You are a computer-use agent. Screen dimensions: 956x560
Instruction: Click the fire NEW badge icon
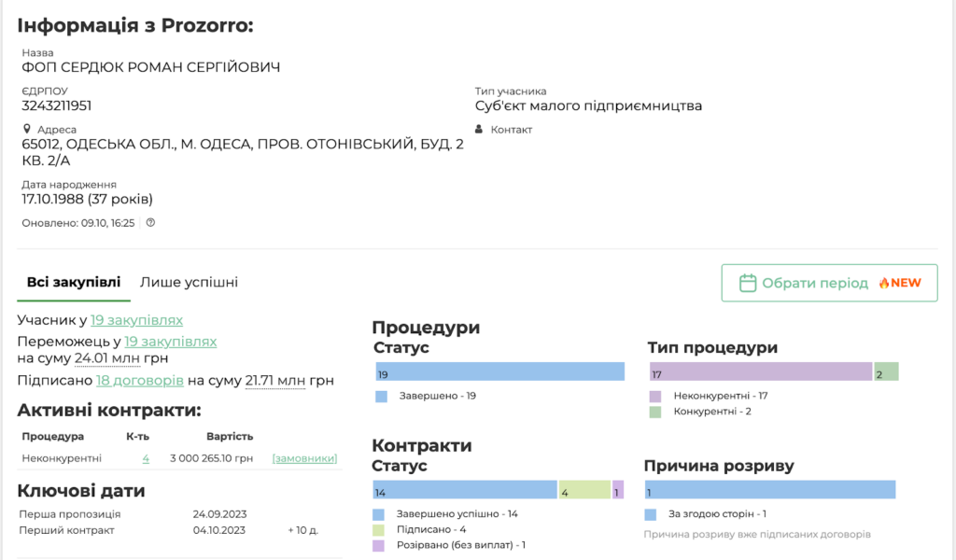pyautogui.click(x=883, y=283)
